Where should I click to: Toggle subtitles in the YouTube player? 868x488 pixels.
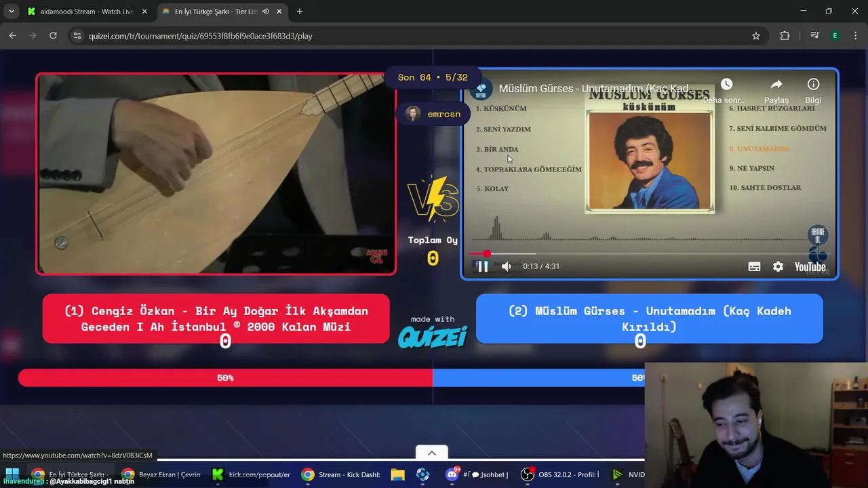pos(754,266)
